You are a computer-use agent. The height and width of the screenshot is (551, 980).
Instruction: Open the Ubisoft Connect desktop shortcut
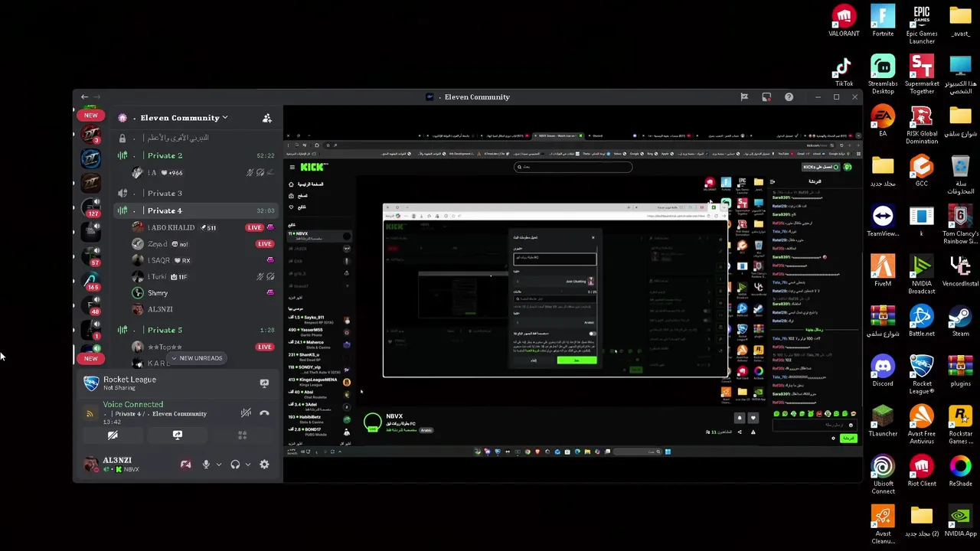click(x=883, y=475)
